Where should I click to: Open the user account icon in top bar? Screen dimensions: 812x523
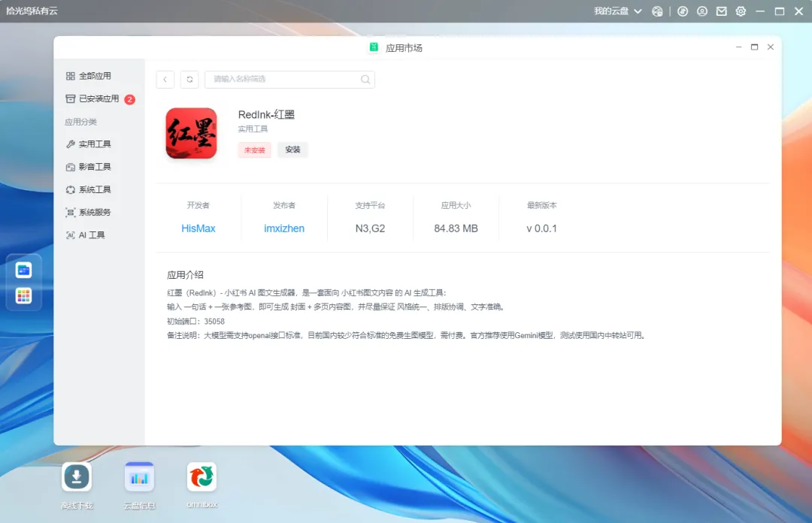point(701,11)
